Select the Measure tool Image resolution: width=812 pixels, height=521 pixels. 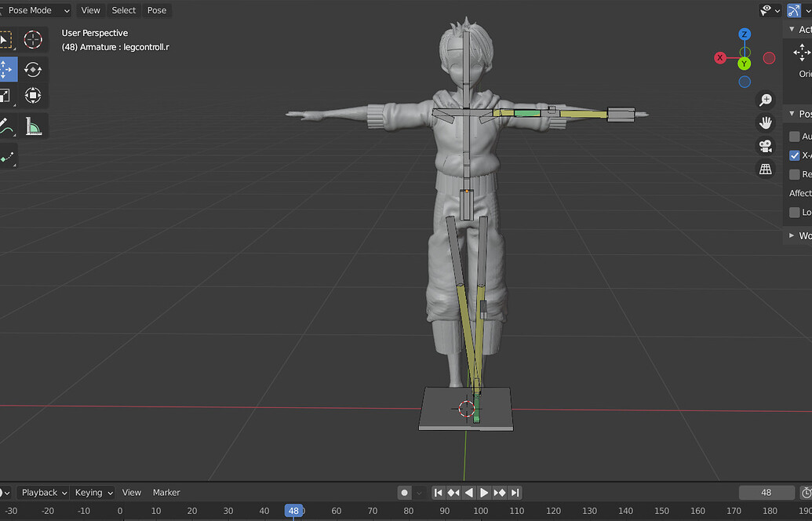click(33, 126)
